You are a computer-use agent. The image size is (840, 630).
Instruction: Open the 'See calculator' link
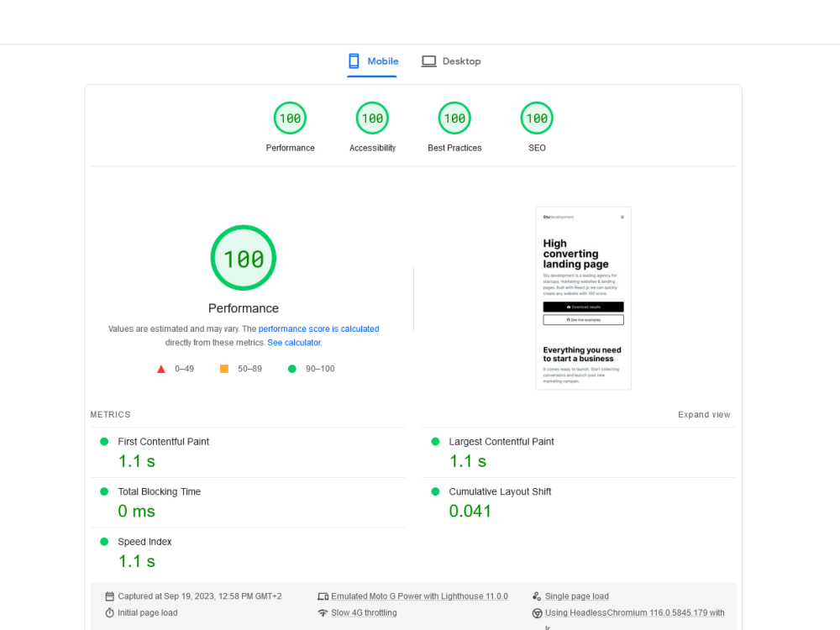tap(294, 343)
